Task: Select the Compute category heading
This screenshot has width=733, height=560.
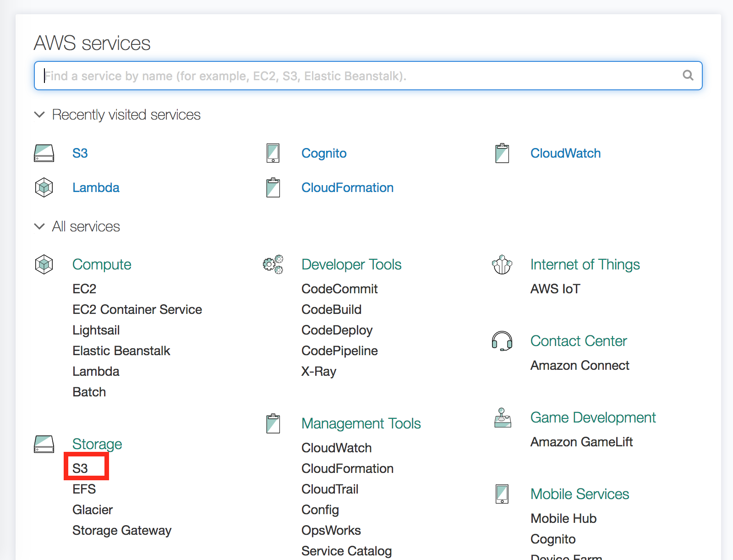Action: point(102,264)
